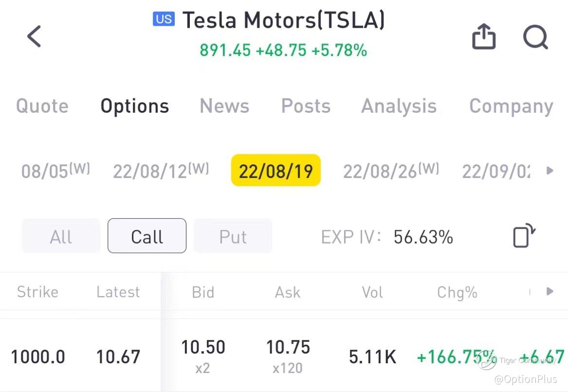Open the Company tab

pos(511,106)
